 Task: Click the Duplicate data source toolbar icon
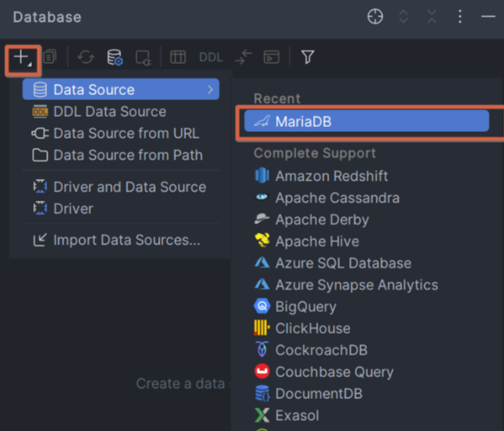(50, 57)
